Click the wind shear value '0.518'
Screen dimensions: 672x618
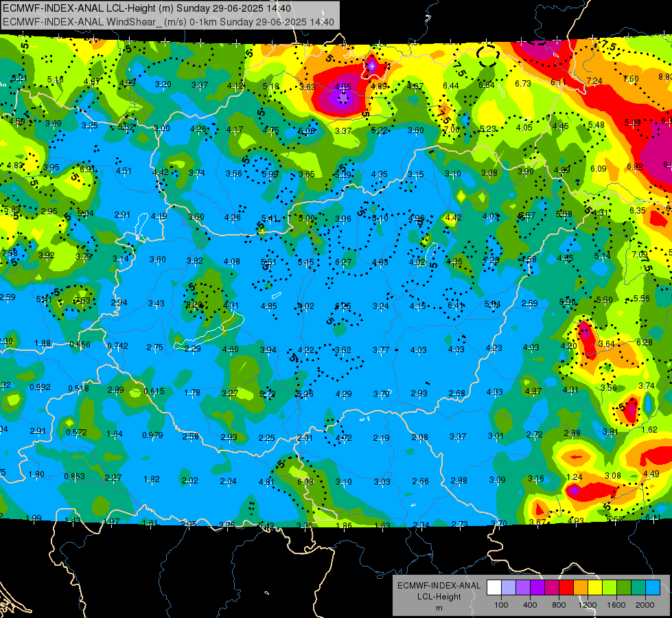tap(79, 389)
